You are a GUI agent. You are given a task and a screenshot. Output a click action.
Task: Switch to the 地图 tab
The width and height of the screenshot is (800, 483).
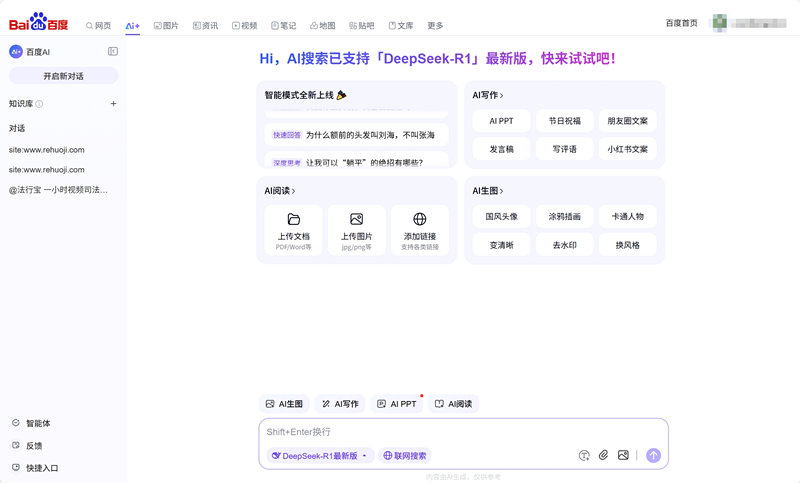pos(323,26)
